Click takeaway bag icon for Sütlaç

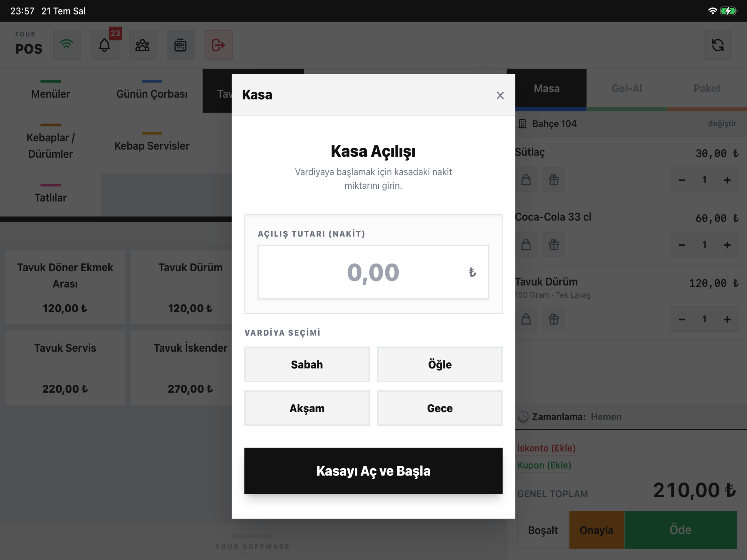(x=526, y=180)
